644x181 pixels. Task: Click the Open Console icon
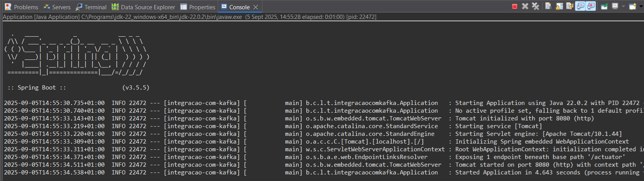tap(633, 6)
